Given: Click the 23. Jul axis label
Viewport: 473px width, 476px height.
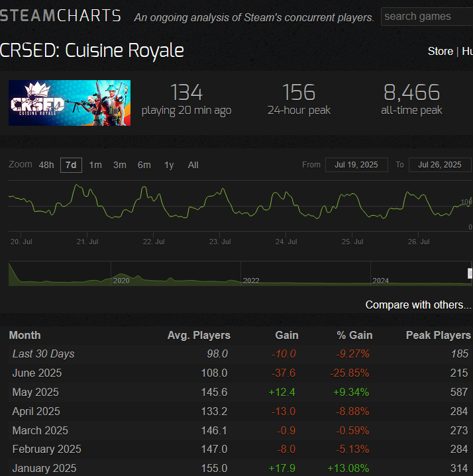Looking at the screenshot, I should (x=220, y=242).
